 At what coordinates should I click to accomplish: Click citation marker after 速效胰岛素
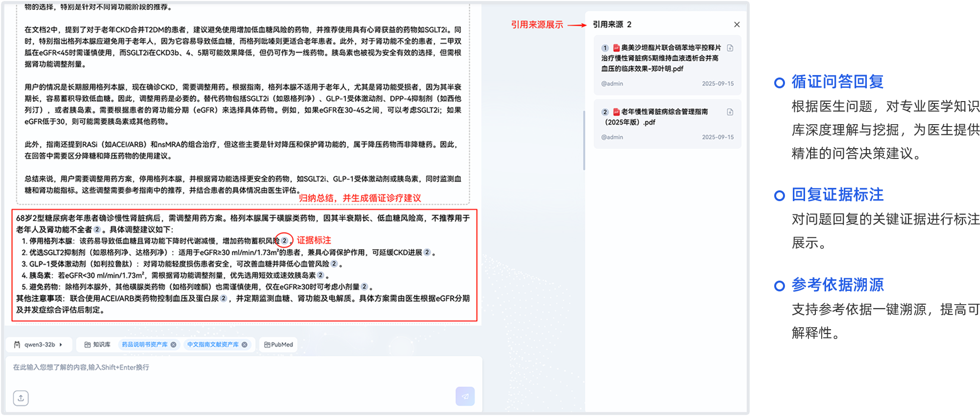tap(320, 275)
